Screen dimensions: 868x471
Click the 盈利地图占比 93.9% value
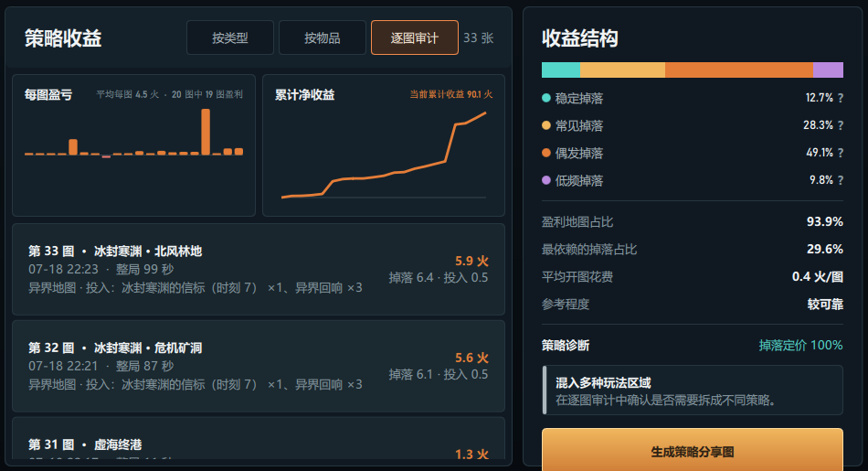click(825, 221)
